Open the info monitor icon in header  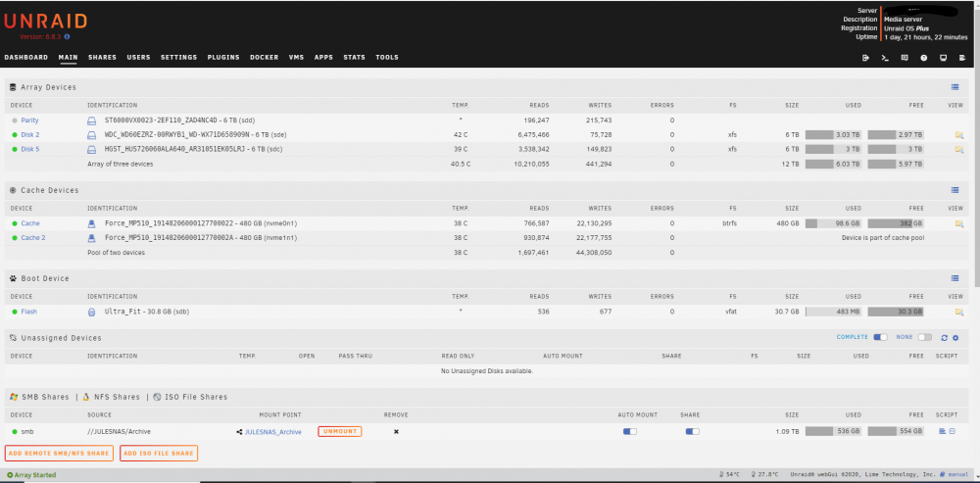point(943,58)
